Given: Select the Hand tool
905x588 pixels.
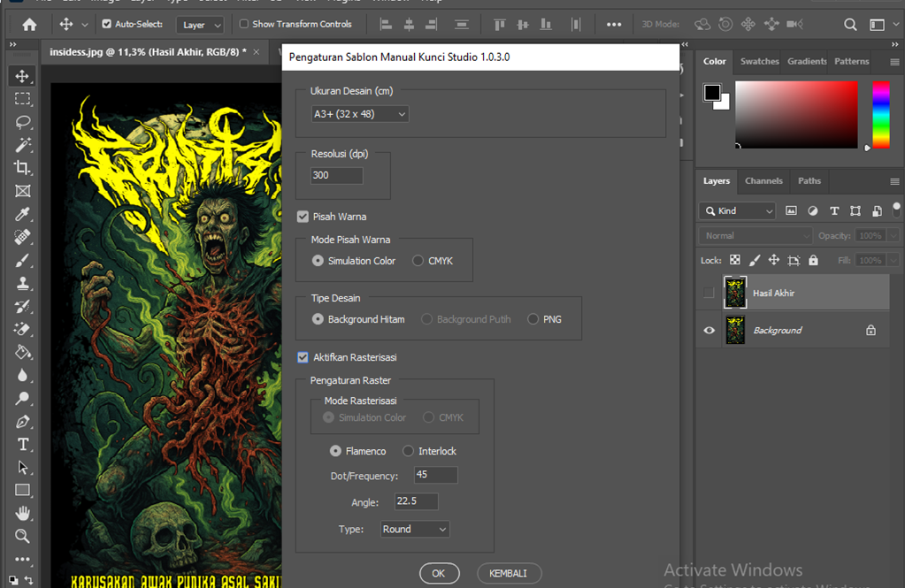Looking at the screenshot, I should 23,513.
